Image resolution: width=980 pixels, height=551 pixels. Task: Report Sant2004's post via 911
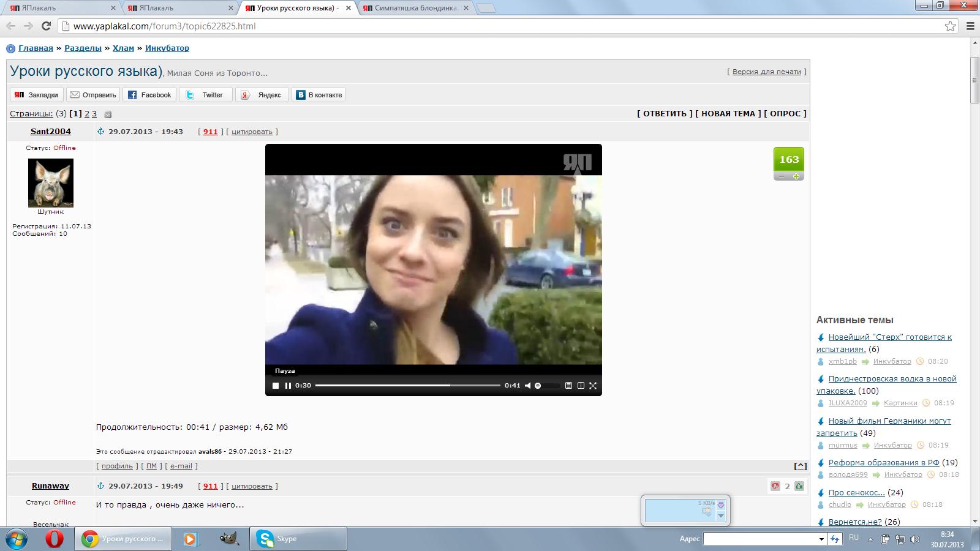(x=211, y=132)
